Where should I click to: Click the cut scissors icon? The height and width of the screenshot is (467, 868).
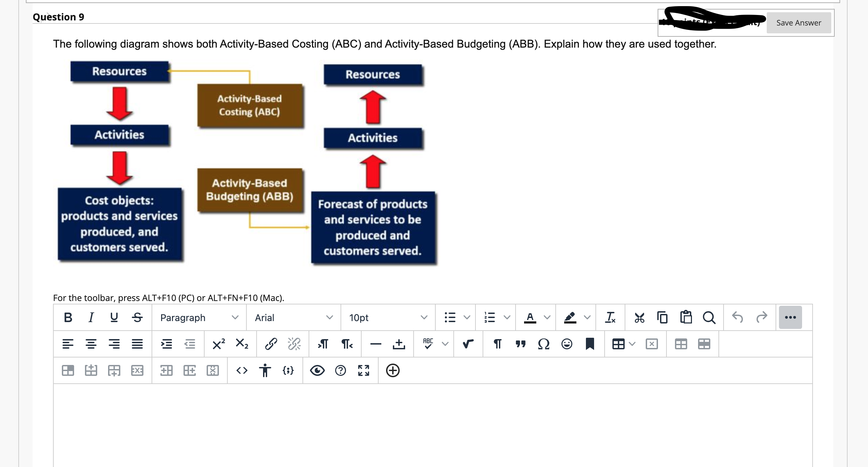pos(639,317)
